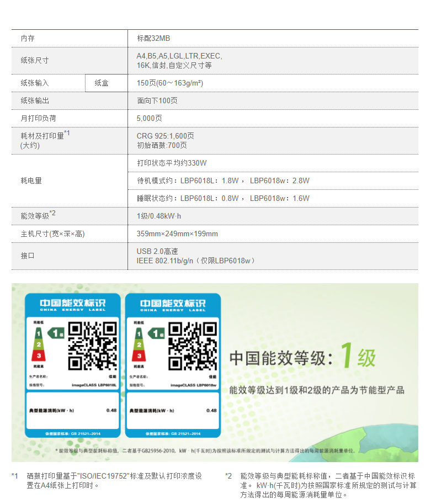436x504 pixels.
Task: Click the efficiency grade pyramid on LBP6018L label
Action: (39, 344)
